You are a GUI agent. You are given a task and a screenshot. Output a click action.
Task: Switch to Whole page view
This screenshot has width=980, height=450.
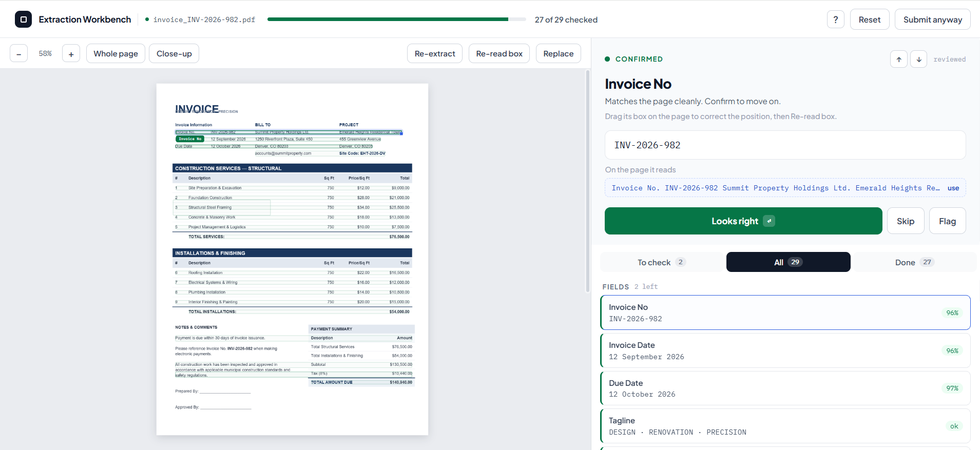click(116, 53)
